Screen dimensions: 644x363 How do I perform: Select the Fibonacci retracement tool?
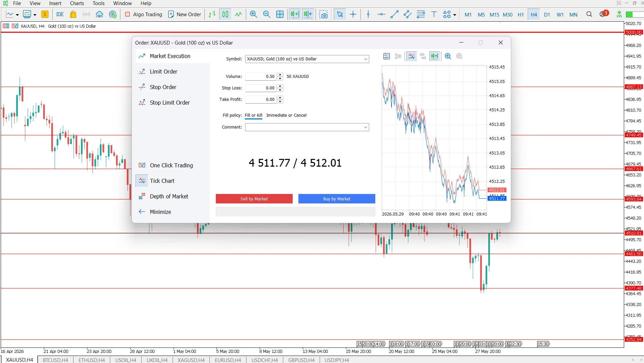point(421,15)
